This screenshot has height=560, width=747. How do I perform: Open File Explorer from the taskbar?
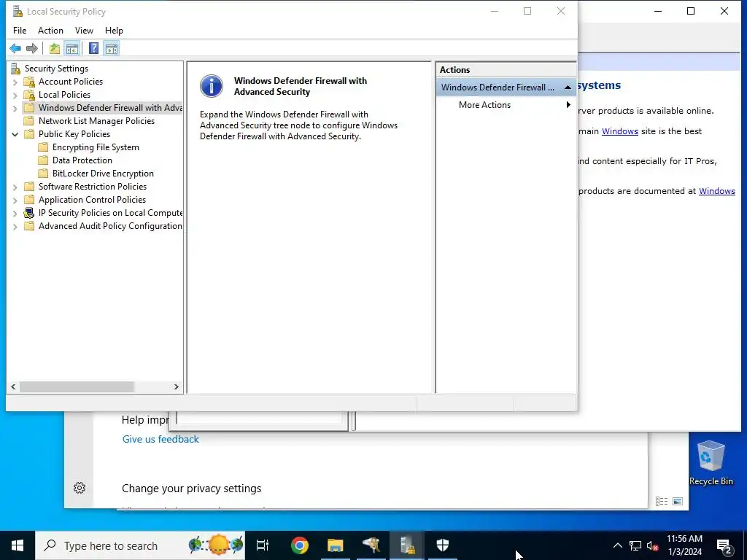point(336,545)
